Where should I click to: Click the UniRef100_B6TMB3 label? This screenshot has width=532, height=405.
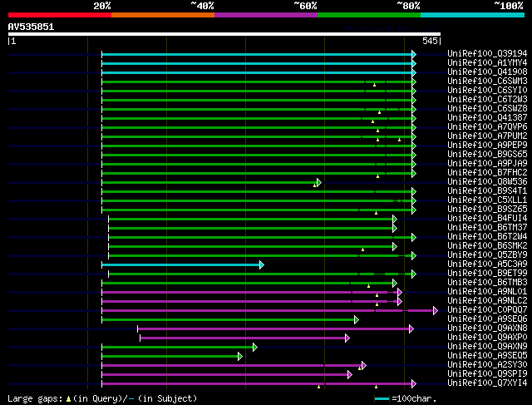[x=487, y=283]
